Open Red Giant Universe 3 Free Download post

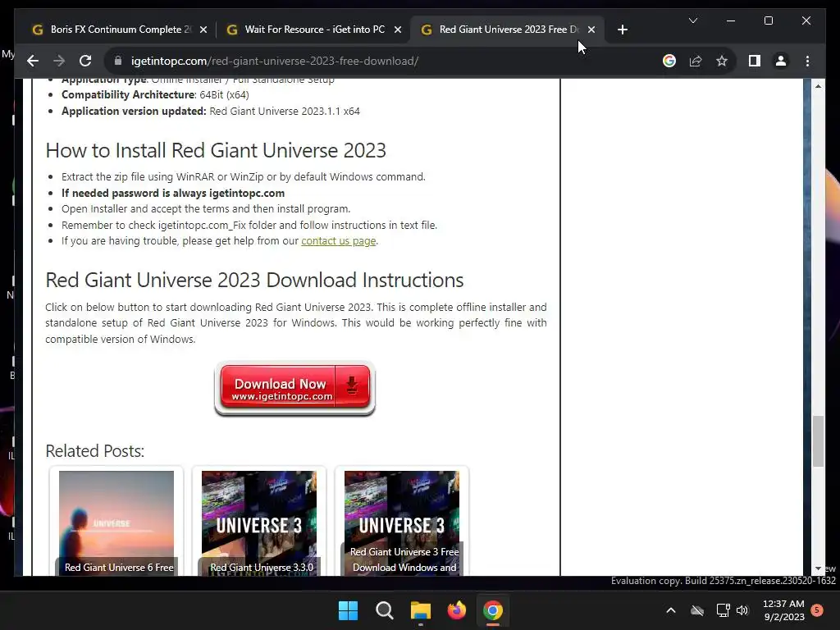[x=402, y=522]
